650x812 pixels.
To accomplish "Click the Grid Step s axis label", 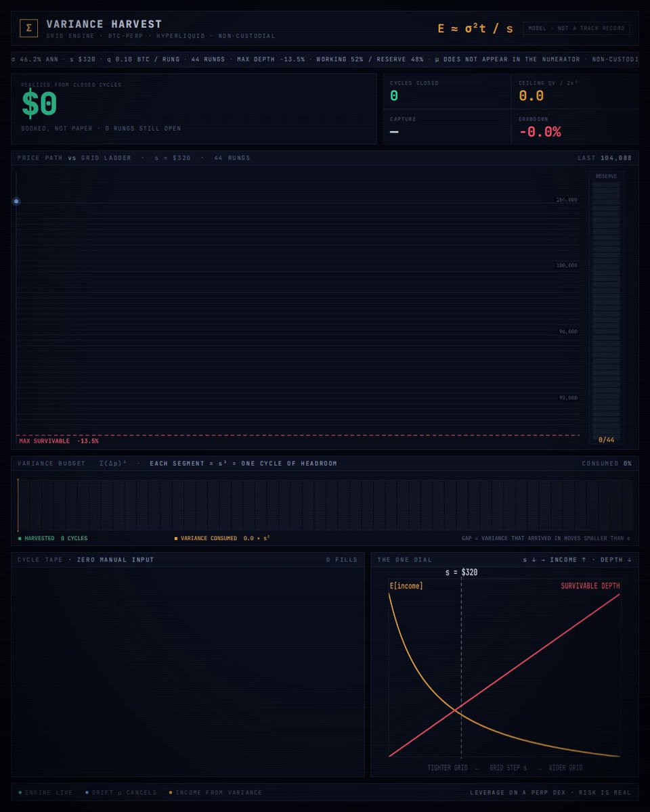I will point(508,768).
